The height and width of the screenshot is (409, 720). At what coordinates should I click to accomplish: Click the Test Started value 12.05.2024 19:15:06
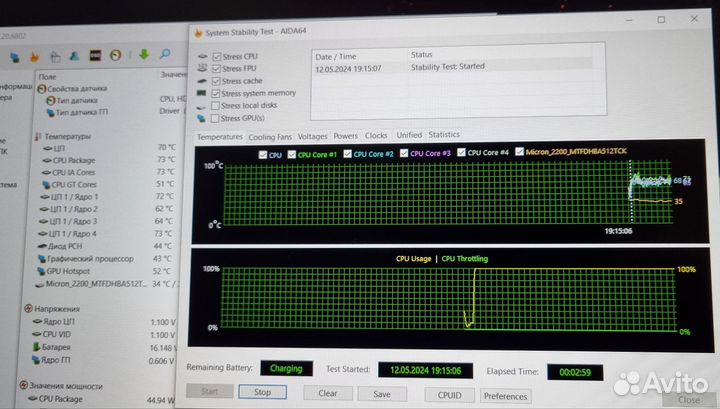pyautogui.click(x=425, y=370)
